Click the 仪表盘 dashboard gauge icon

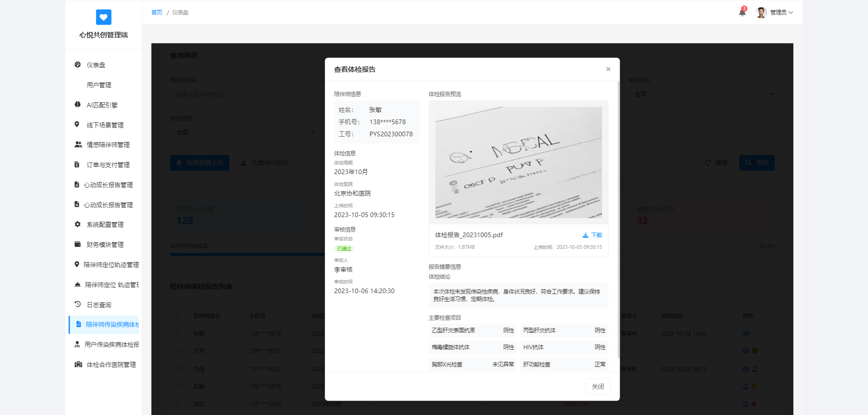click(x=77, y=64)
